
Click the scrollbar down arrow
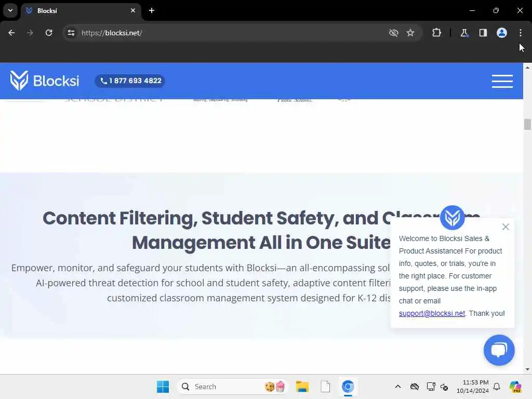(527, 369)
